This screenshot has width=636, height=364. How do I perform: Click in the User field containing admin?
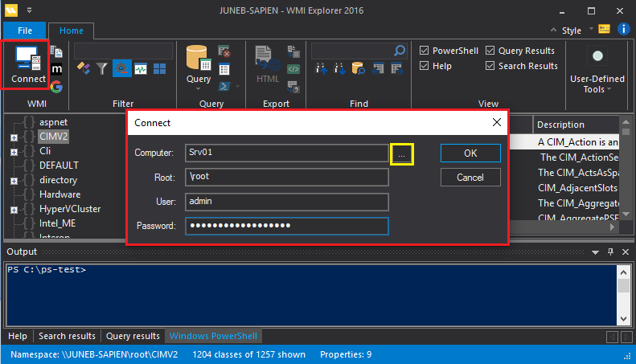287,202
